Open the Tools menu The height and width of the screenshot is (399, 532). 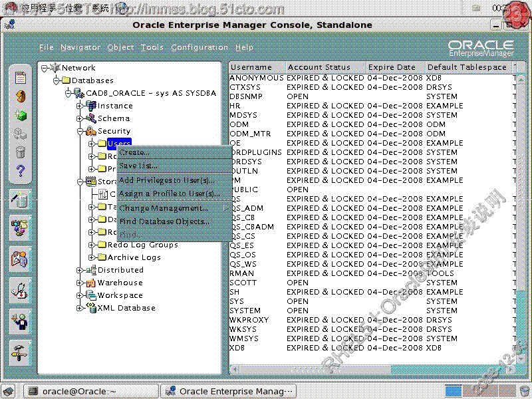[x=152, y=47]
